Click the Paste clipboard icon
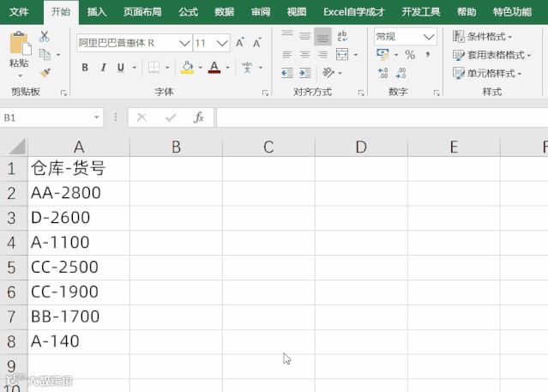 click(x=20, y=44)
